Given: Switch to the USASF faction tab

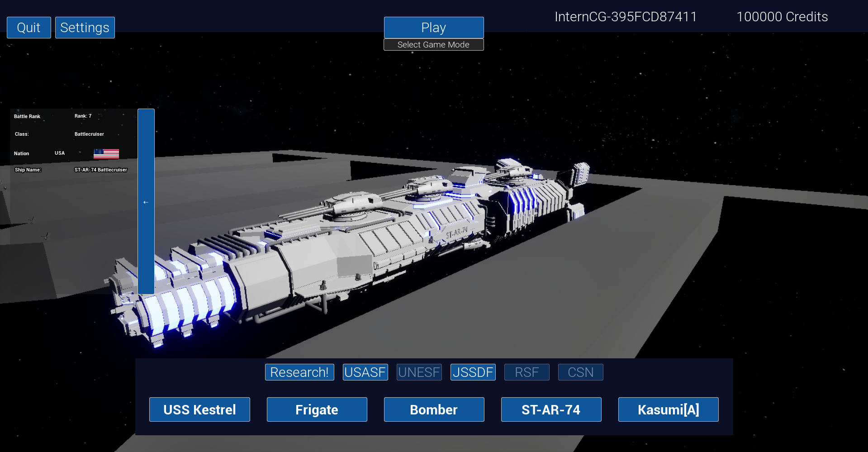Looking at the screenshot, I should [365, 372].
